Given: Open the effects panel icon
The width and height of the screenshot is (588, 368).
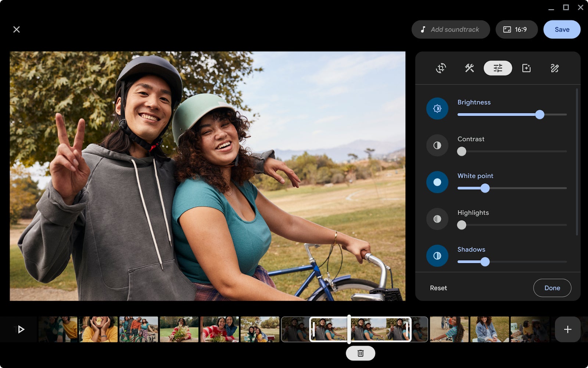Looking at the screenshot, I should click(526, 68).
